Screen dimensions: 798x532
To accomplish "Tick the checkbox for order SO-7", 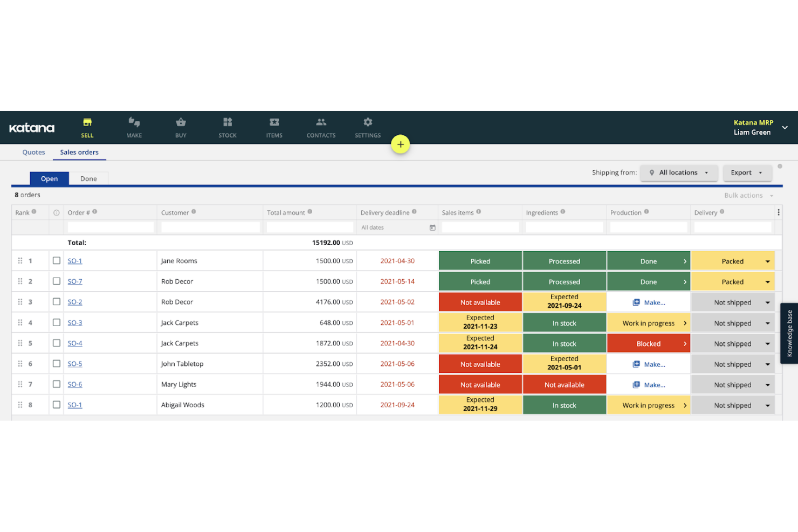I will 57,281.
